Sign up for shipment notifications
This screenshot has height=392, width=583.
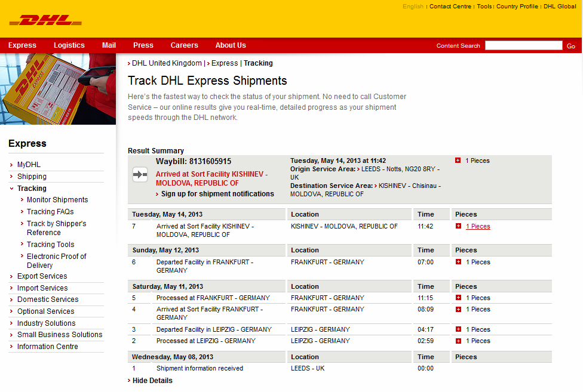tap(217, 194)
